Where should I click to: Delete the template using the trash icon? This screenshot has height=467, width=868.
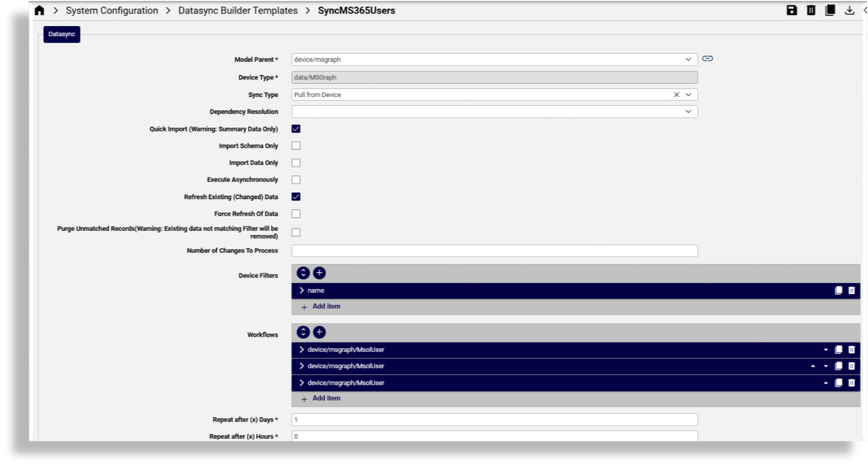(x=812, y=10)
